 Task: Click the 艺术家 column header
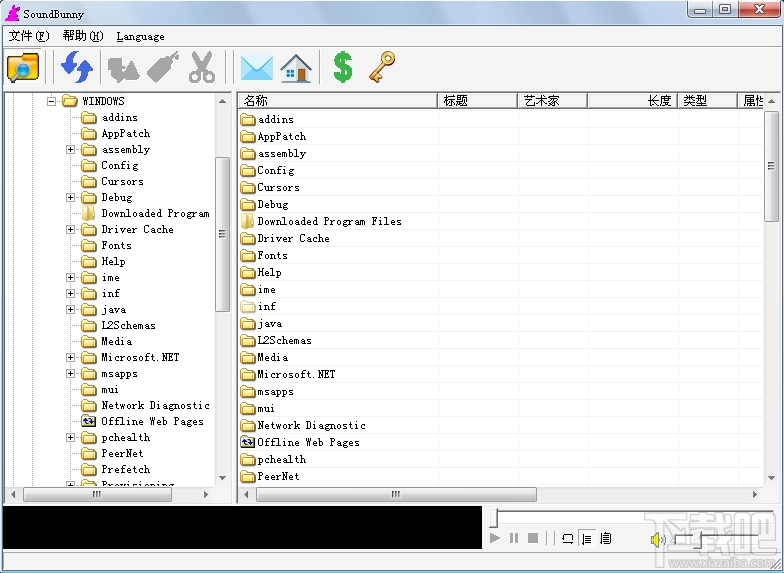tap(552, 100)
